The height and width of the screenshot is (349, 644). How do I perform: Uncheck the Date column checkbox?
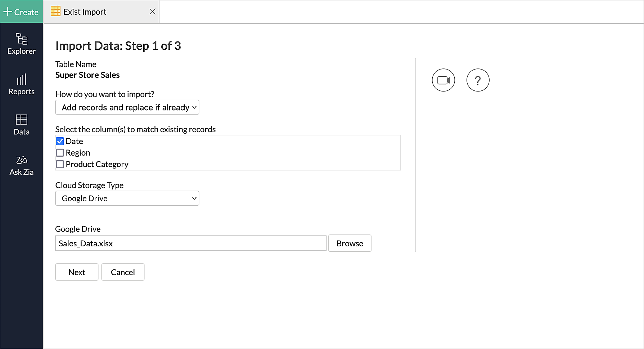click(x=60, y=141)
